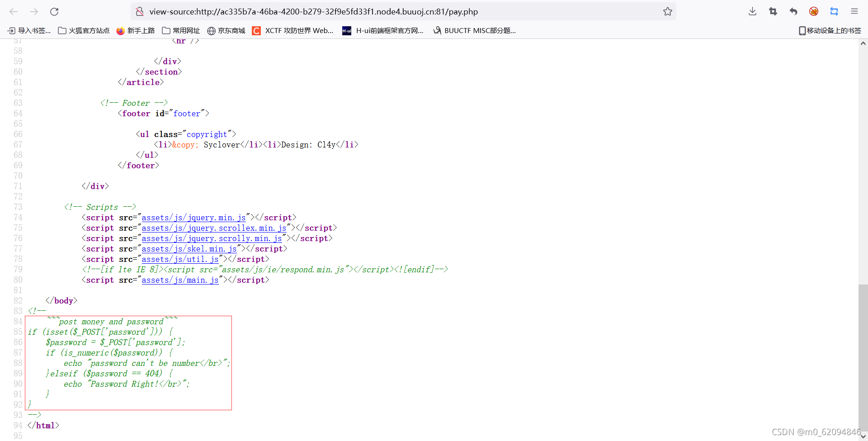The image size is (868, 441).
Task: Open the orange blocker extension icon
Action: (x=814, y=12)
